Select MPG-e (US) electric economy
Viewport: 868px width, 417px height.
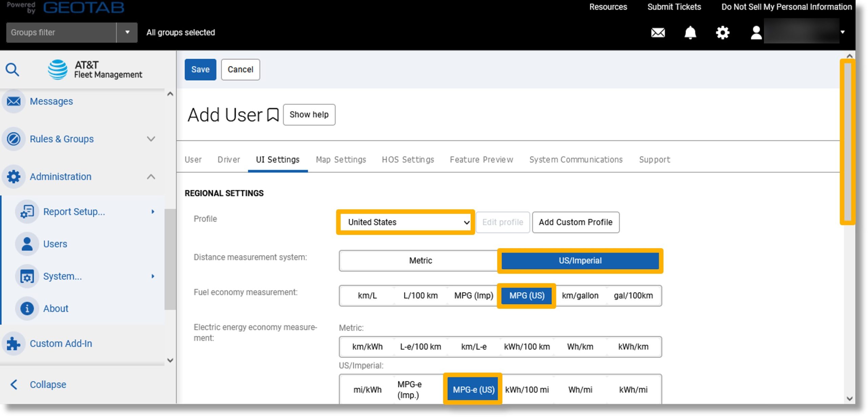tap(473, 390)
